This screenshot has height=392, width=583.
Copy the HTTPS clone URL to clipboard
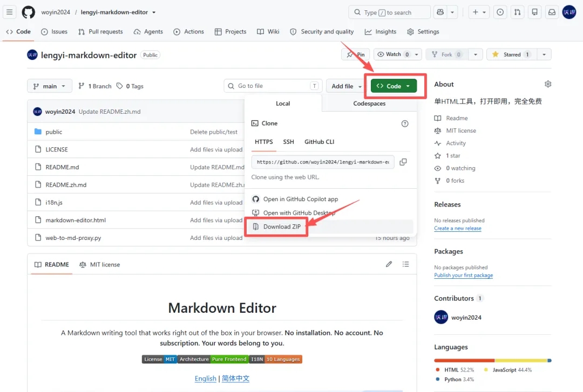point(403,162)
